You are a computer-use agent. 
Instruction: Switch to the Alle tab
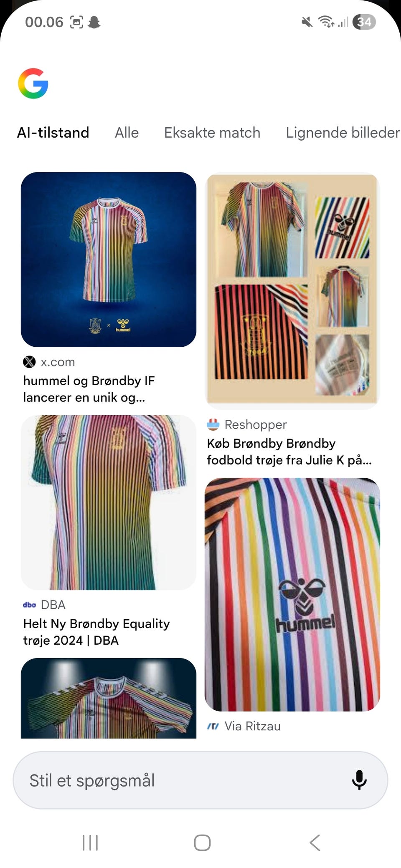[127, 133]
